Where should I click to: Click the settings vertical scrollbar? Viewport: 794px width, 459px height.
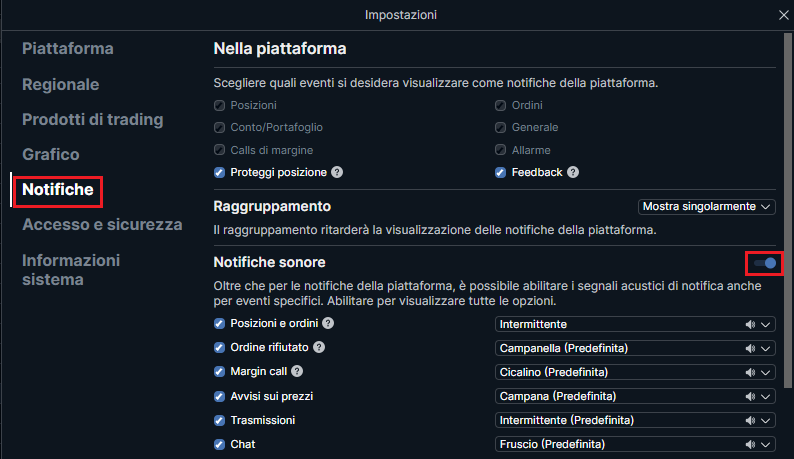(x=787, y=211)
